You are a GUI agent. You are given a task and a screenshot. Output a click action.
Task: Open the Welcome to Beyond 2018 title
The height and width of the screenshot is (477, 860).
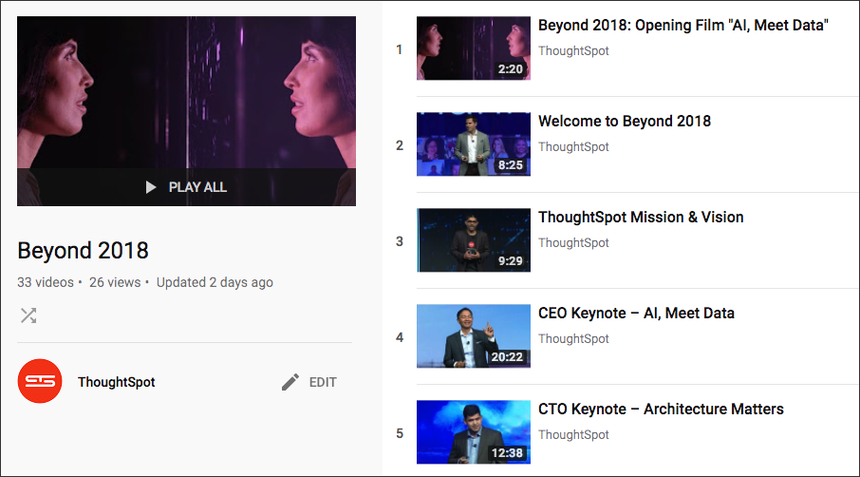(x=624, y=121)
